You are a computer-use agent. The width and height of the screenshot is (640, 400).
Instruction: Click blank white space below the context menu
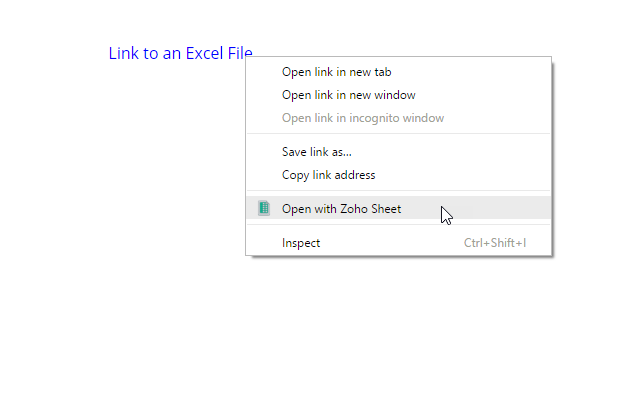click(398, 327)
